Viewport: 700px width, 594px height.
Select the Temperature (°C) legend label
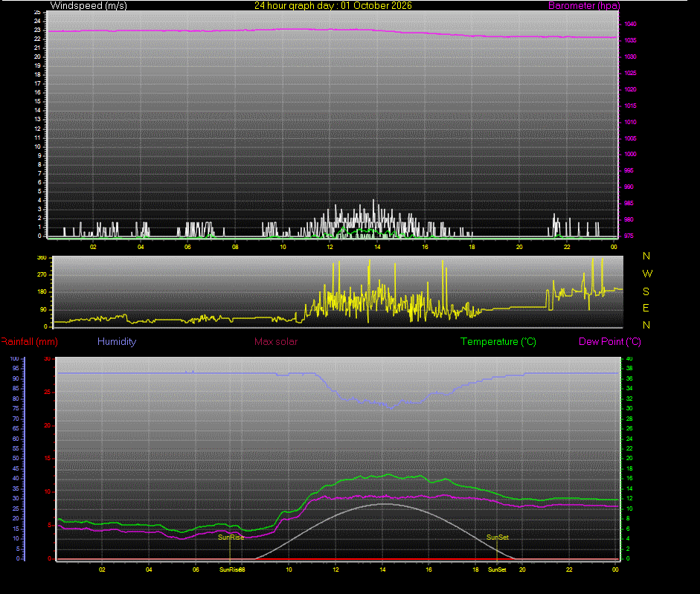tap(498, 341)
